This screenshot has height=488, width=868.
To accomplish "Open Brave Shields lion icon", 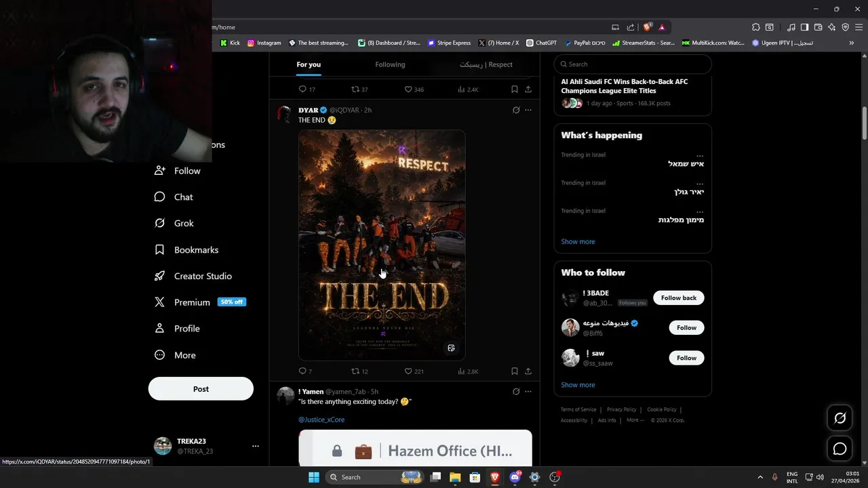I will click(x=648, y=27).
